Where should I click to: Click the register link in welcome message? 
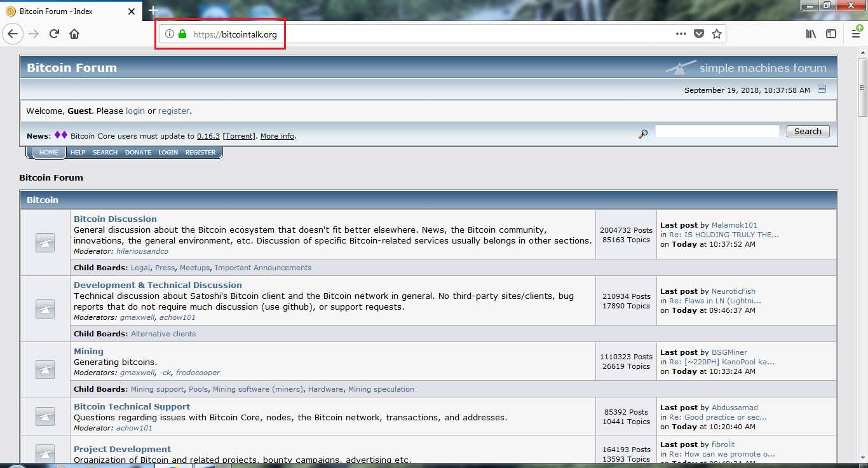pos(173,111)
